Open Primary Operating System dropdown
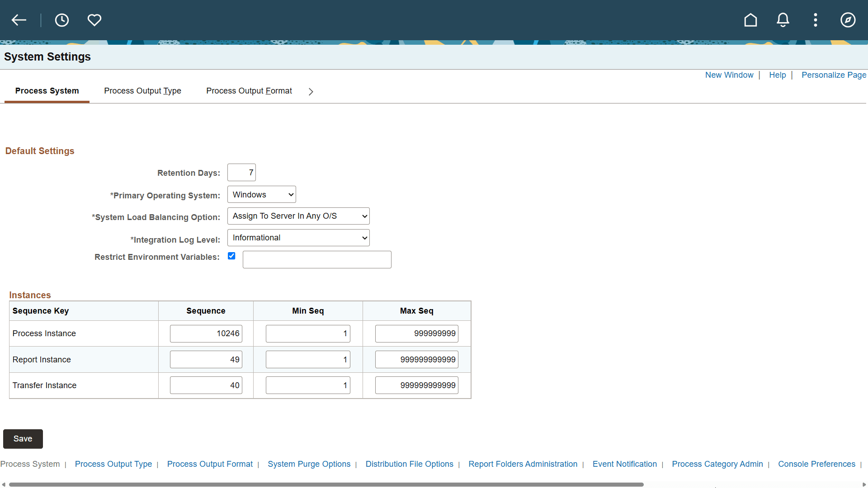 pyautogui.click(x=262, y=195)
